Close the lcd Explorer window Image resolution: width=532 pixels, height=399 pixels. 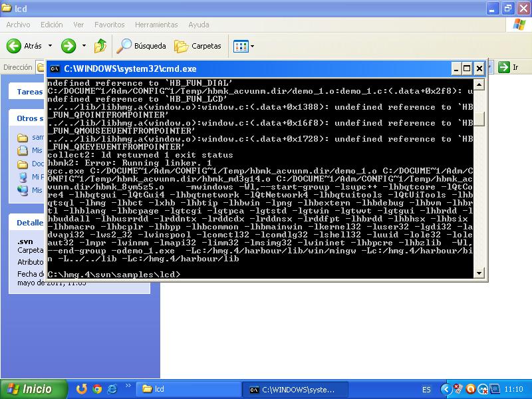coord(523,8)
